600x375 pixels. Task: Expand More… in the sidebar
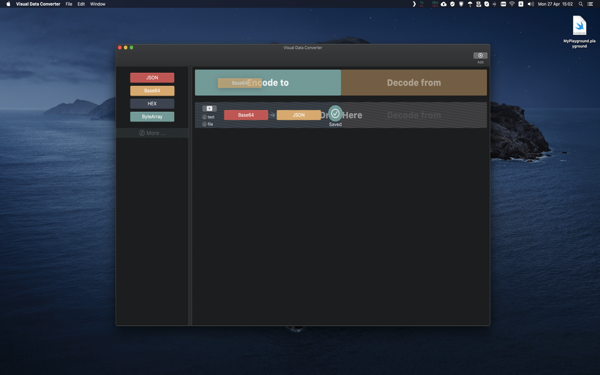152,133
